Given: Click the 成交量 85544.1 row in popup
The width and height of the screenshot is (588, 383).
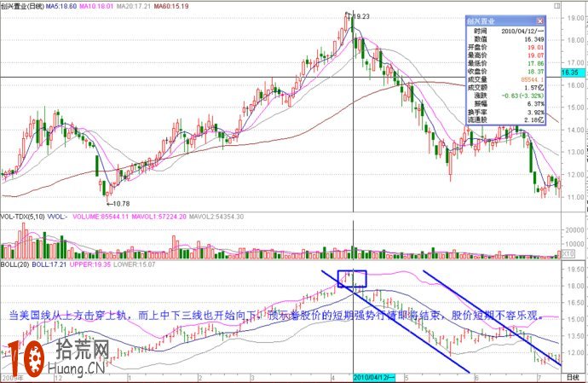Looking at the screenshot, I should (505, 79).
